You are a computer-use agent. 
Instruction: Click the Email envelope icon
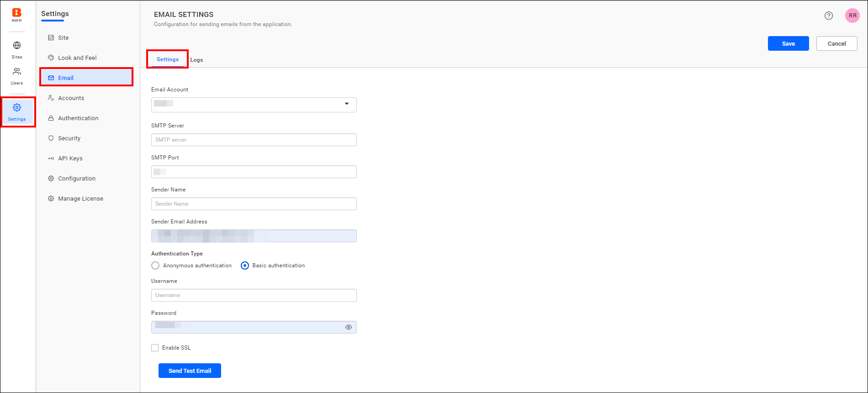click(51, 78)
